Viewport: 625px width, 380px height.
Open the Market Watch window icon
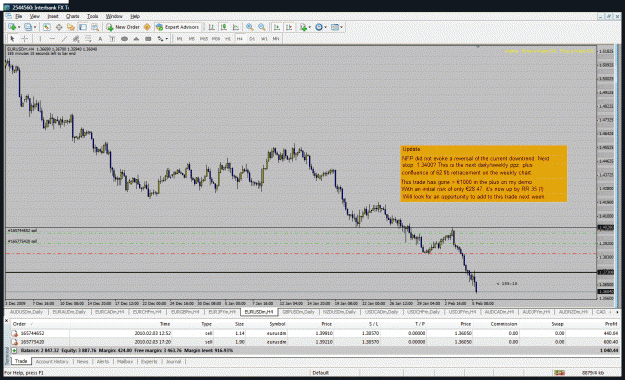tap(47, 27)
